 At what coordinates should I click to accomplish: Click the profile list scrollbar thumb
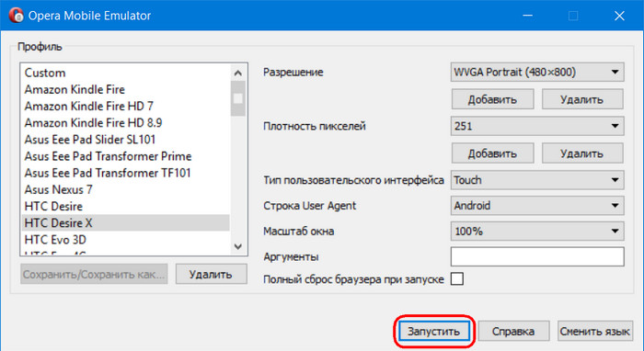click(237, 98)
